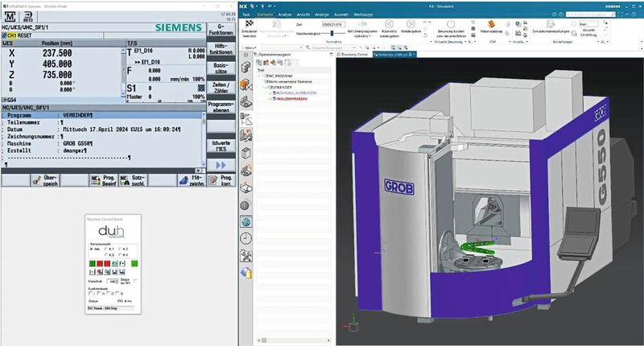This screenshot has height=346, width=644.
Task: Switch to Verbinder_CAM.prt tab
Action: tap(394, 54)
